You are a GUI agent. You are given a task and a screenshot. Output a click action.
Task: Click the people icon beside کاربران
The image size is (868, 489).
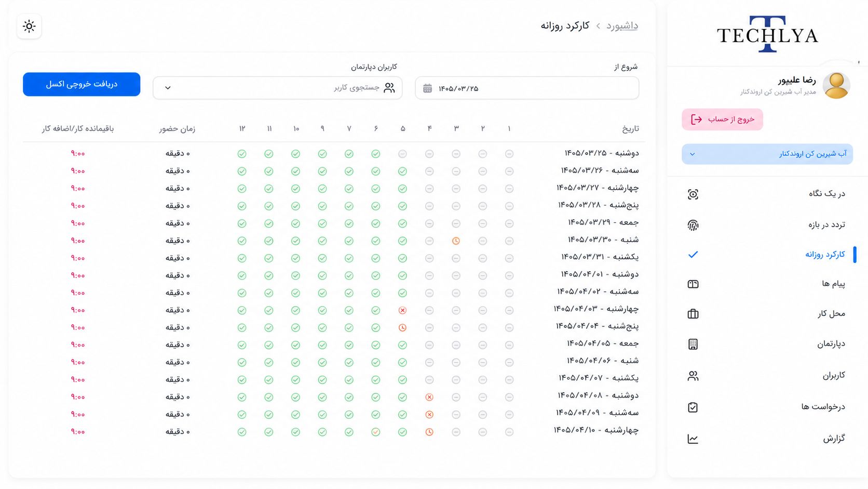click(x=693, y=376)
